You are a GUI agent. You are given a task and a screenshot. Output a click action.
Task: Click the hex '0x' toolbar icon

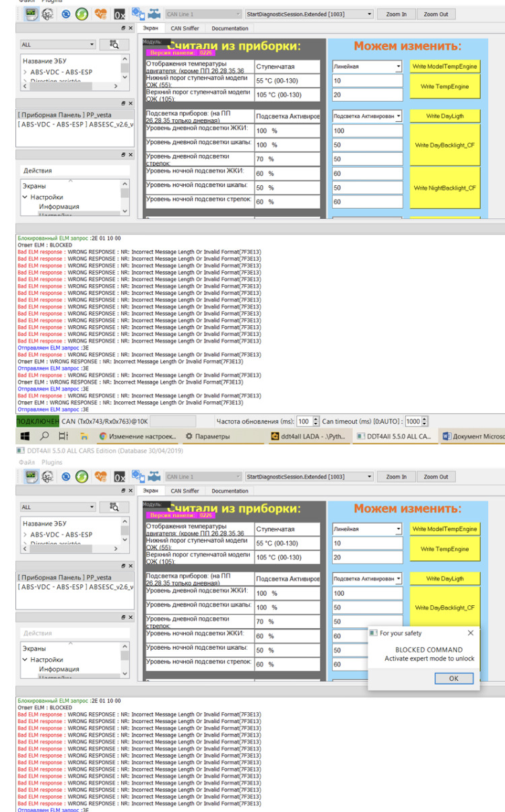point(119,14)
